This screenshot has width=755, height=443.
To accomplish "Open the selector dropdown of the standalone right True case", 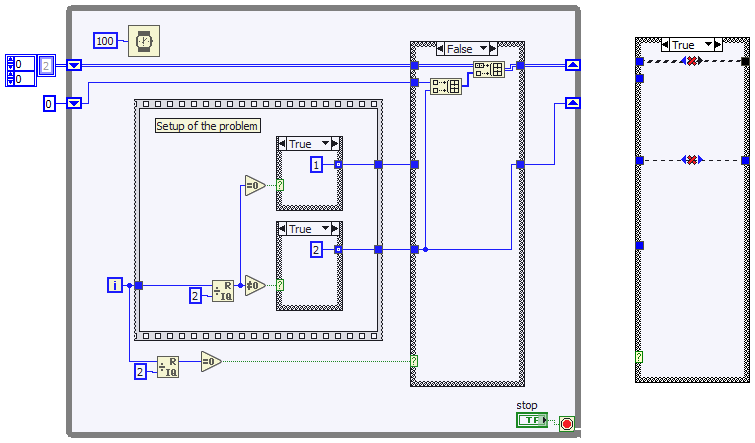I will click(x=708, y=45).
